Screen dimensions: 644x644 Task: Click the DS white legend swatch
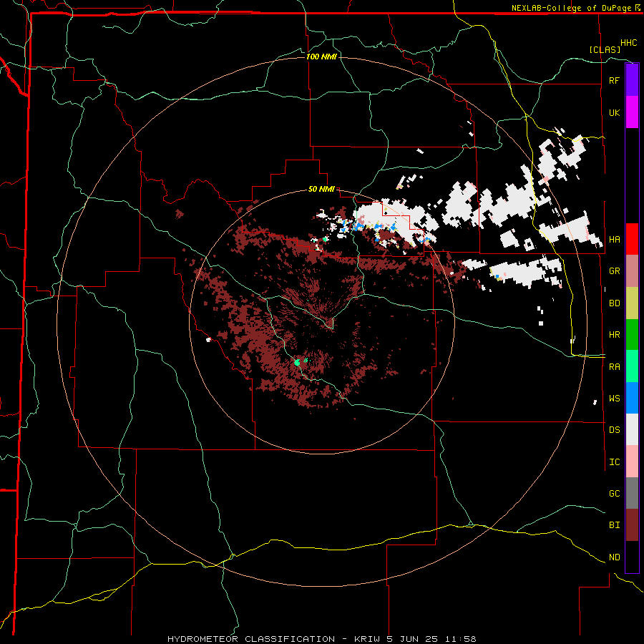pyautogui.click(x=632, y=429)
